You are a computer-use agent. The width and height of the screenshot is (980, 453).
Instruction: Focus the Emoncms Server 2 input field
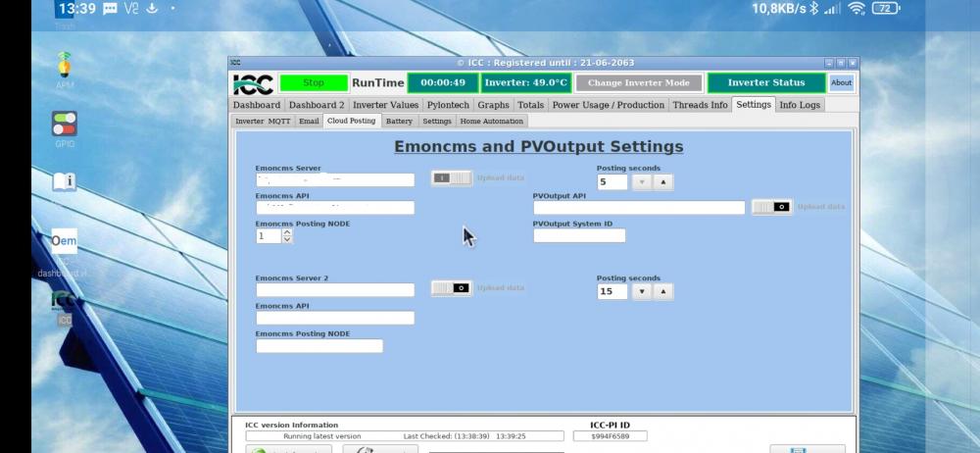pos(335,289)
